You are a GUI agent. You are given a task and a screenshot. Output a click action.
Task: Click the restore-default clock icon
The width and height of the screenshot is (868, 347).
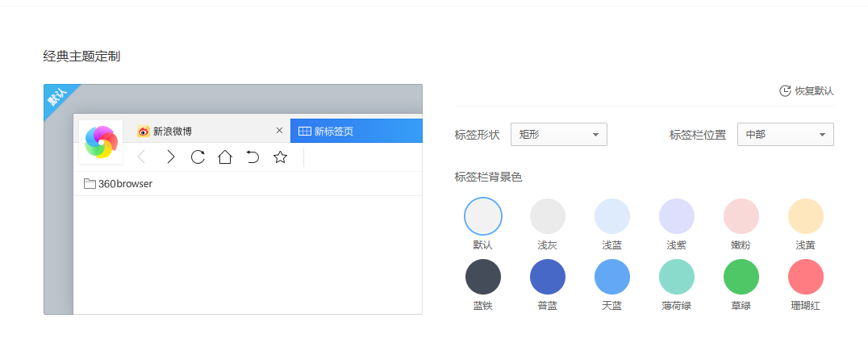pyautogui.click(x=784, y=90)
